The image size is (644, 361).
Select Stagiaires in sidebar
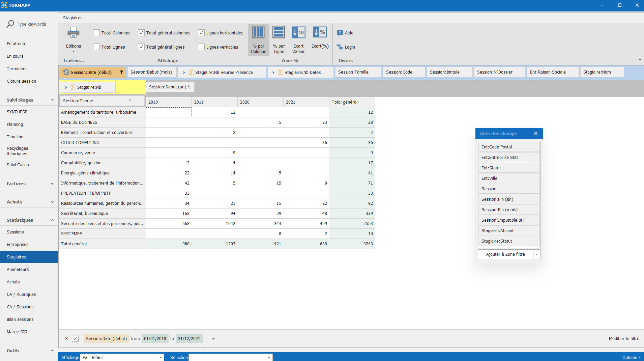(x=29, y=257)
